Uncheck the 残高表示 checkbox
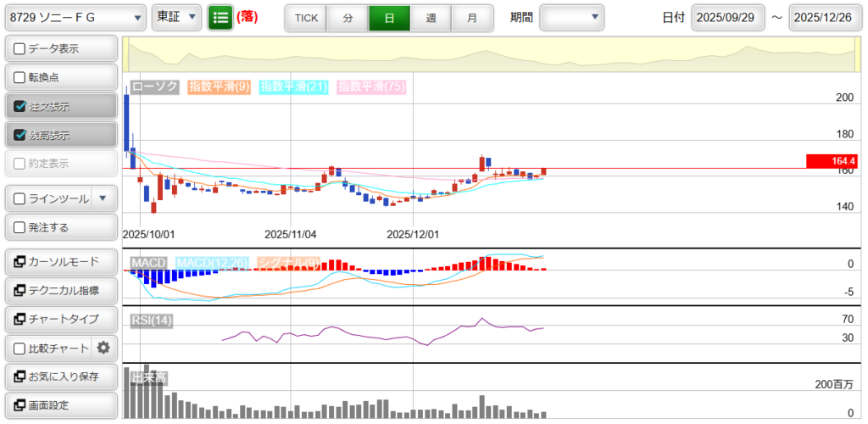 pyautogui.click(x=20, y=135)
